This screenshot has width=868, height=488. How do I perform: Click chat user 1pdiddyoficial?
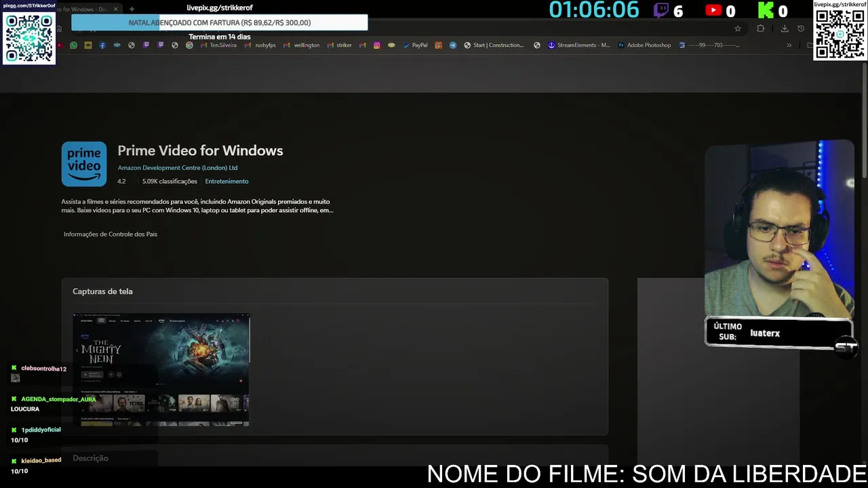pos(41,430)
